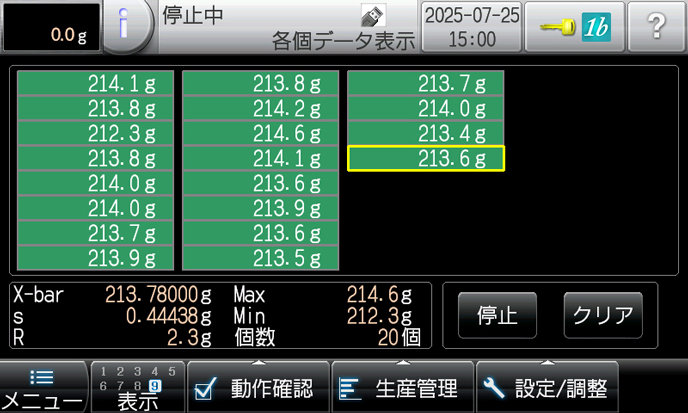This screenshot has width=688, height=413.
Task: Select the 213.5 g data cell
Action: tap(260, 259)
